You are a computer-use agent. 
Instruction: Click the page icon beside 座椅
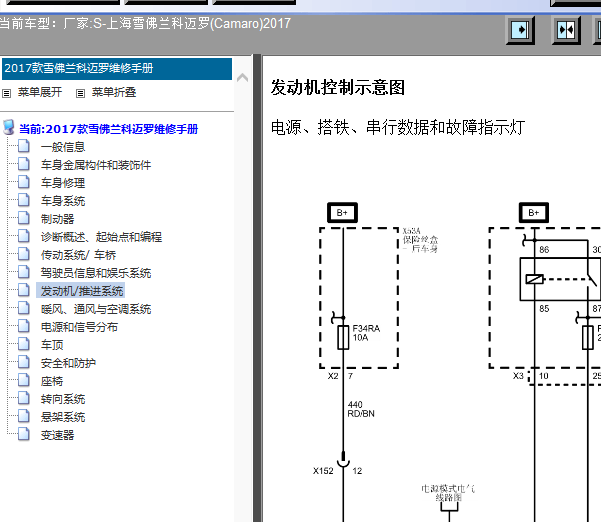pos(24,380)
